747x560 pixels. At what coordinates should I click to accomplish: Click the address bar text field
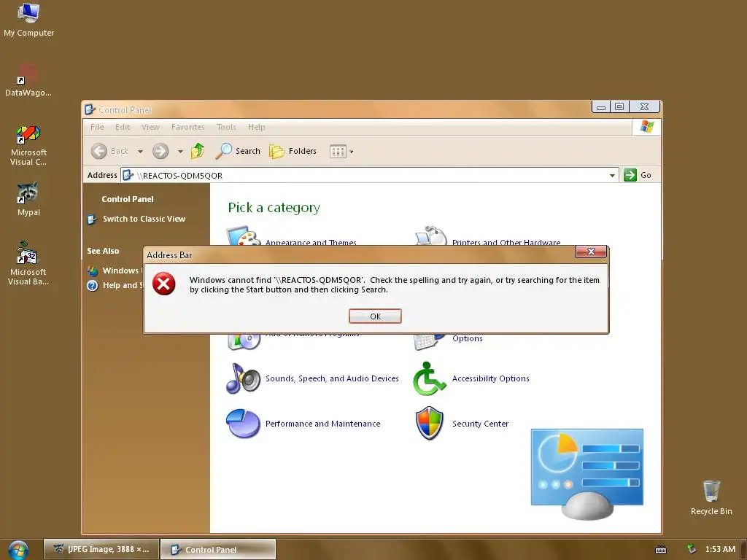point(369,175)
